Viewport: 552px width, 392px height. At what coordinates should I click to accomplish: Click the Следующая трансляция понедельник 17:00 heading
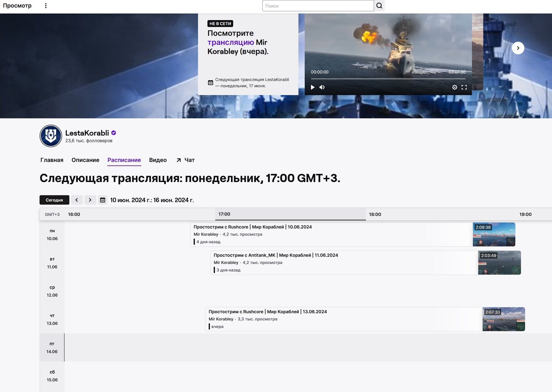pyautogui.click(x=190, y=178)
